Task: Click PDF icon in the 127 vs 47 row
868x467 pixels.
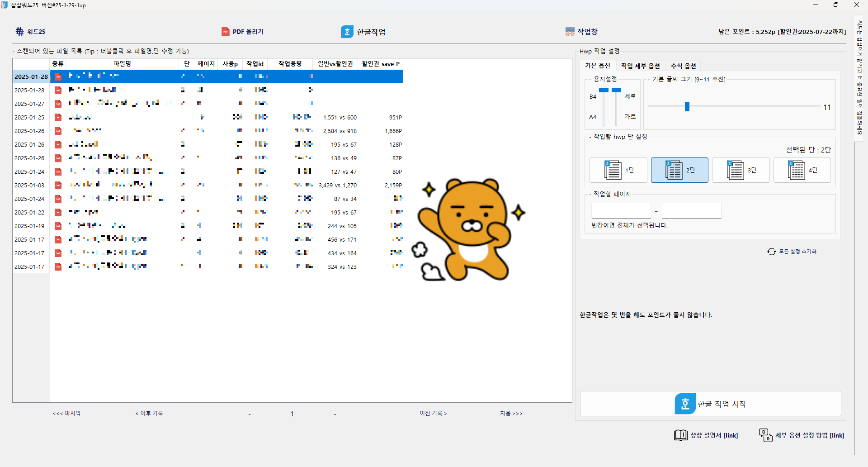Action: pyautogui.click(x=58, y=172)
